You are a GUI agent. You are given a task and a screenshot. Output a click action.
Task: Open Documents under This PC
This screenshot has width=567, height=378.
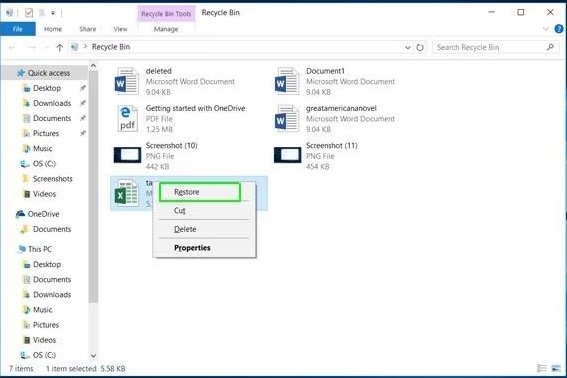[x=52, y=280]
